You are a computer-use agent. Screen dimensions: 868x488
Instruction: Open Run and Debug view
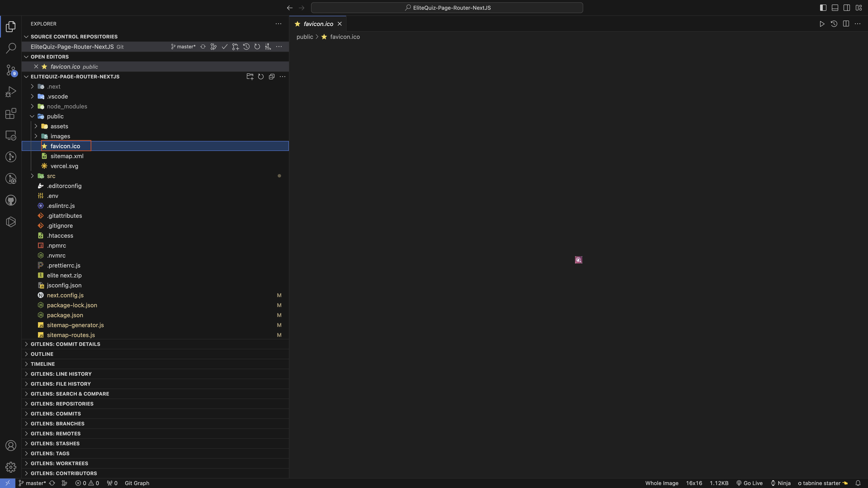(x=11, y=92)
